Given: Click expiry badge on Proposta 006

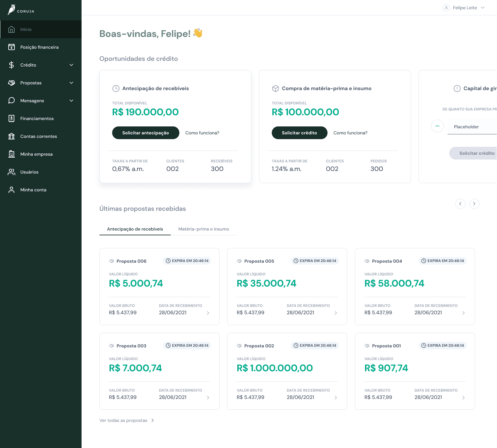Looking at the screenshot, I should pos(187,261).
